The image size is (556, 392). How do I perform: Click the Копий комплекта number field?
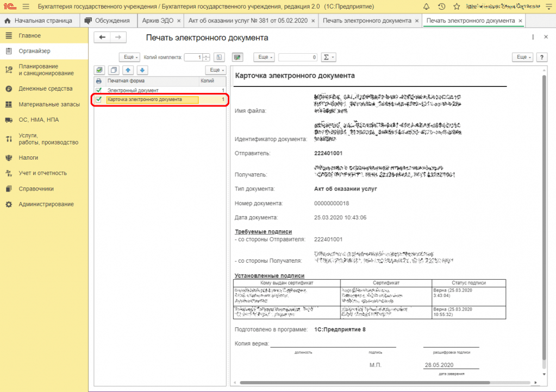point(192,57)
